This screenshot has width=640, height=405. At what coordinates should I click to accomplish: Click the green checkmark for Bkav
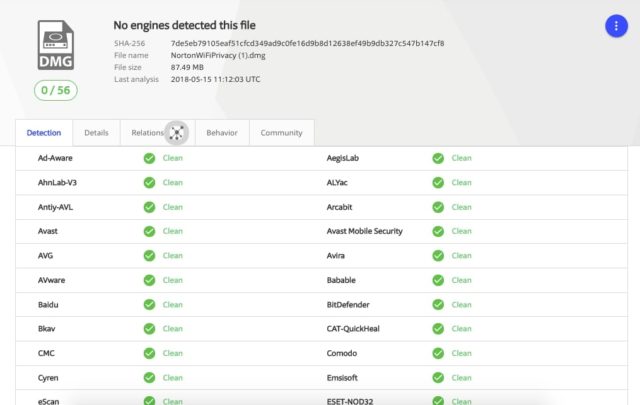click(x=149, y=329)
